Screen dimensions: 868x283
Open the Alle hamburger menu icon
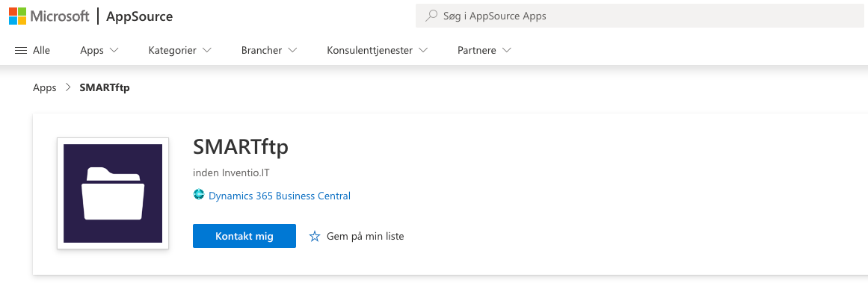pos(21,50)
